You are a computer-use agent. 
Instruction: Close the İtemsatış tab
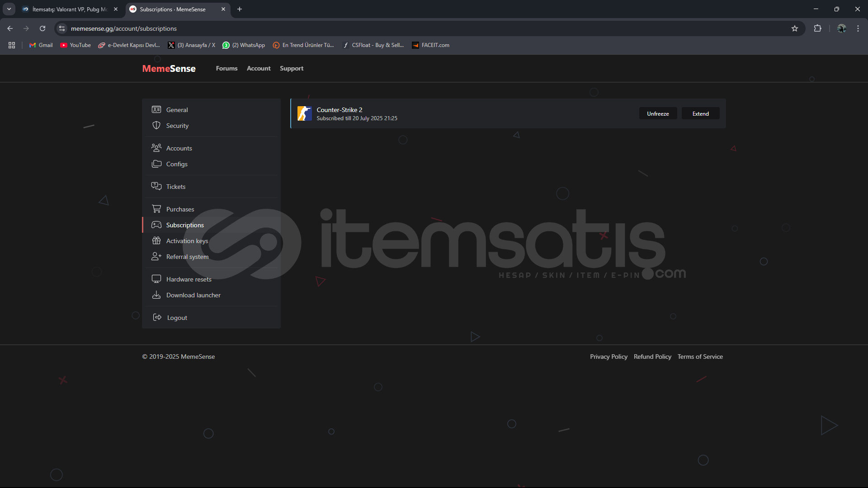coord(116,9)
